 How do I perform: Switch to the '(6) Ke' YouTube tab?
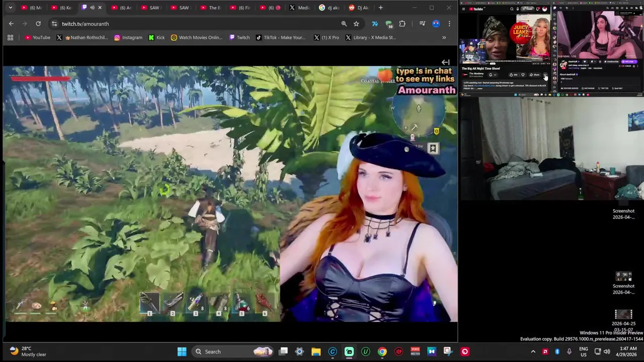tap(61, 8)
